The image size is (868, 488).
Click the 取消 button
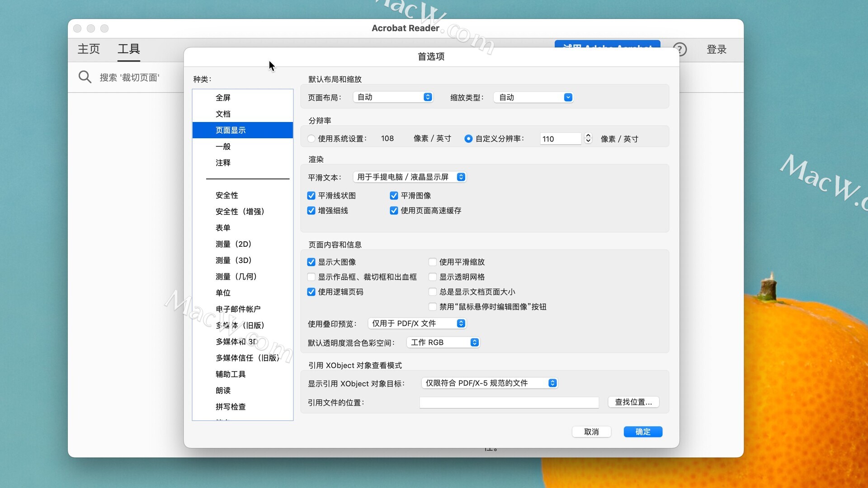tap(591, 432)
